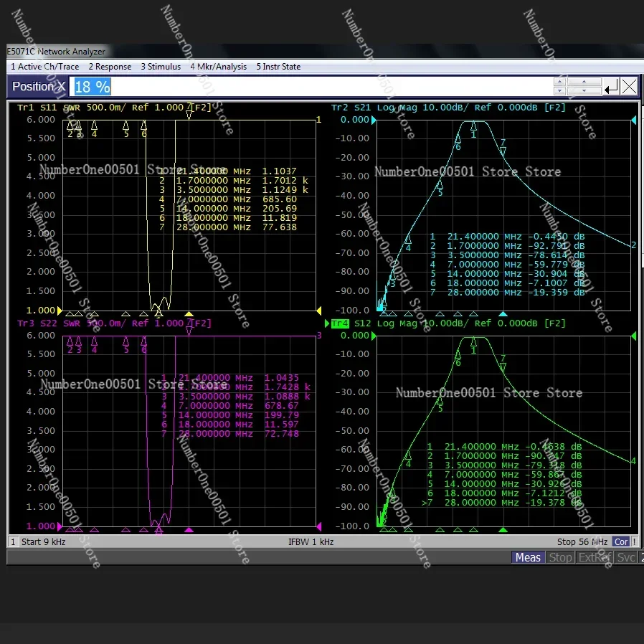The image size is (644, 644).
Task: Click the channel 1 box in status bar
Action: [x=13, y=541]
